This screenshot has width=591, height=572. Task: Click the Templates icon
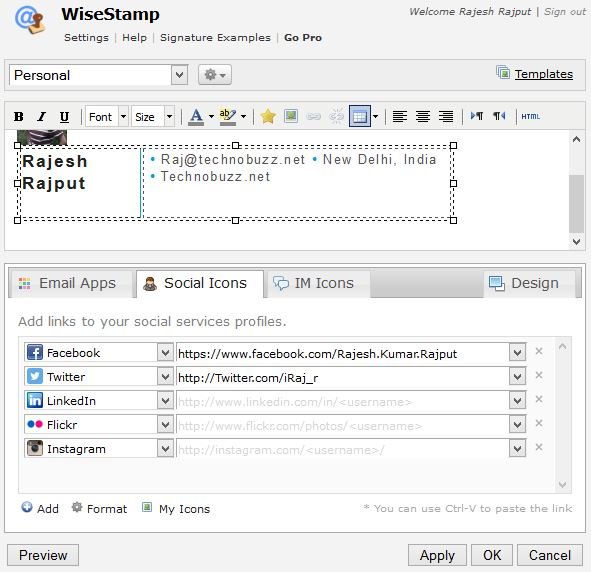coord(503,72)
